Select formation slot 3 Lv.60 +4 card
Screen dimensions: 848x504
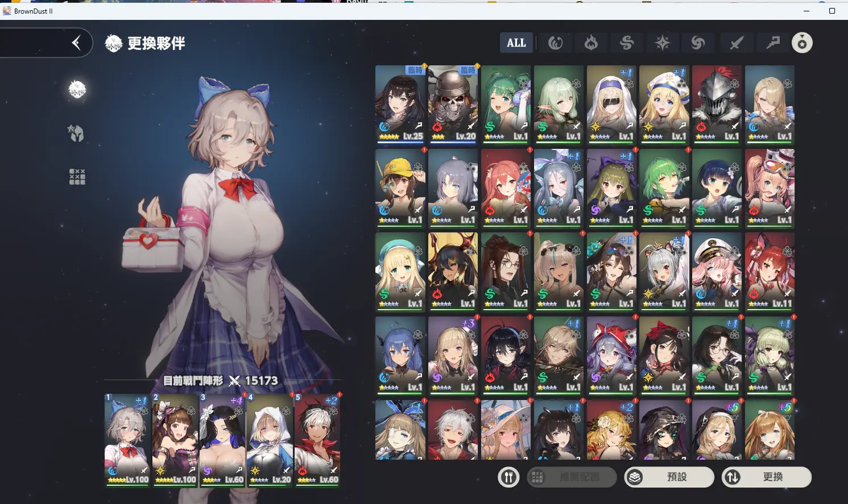(x=222, y=440)
